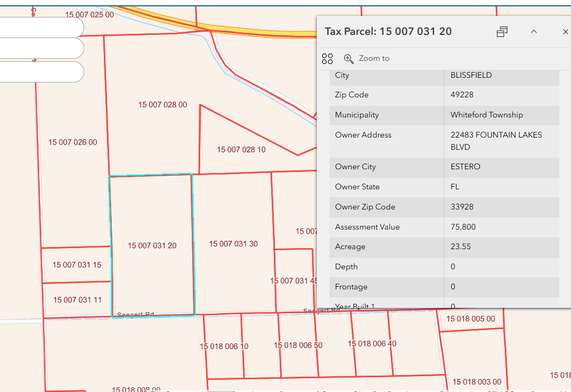Screen dimensions: 571x392
Task: Choose parcel 15 018 006 50
Action: coord(298,345)
